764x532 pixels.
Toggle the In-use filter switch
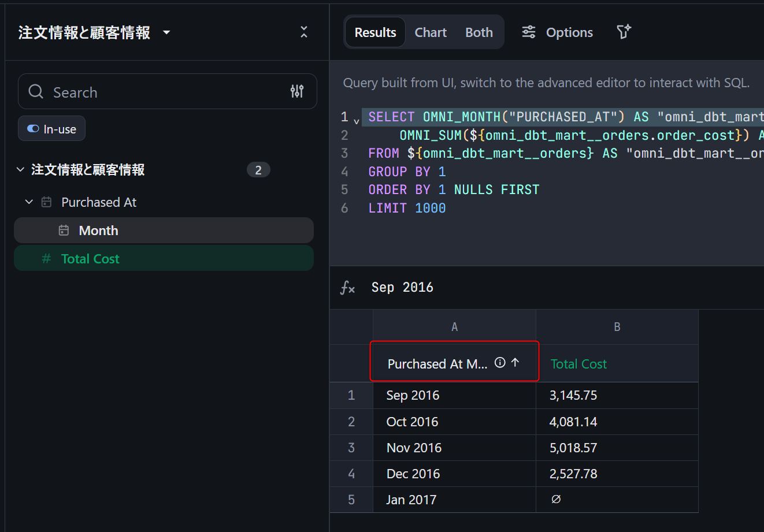coord(34,129)
